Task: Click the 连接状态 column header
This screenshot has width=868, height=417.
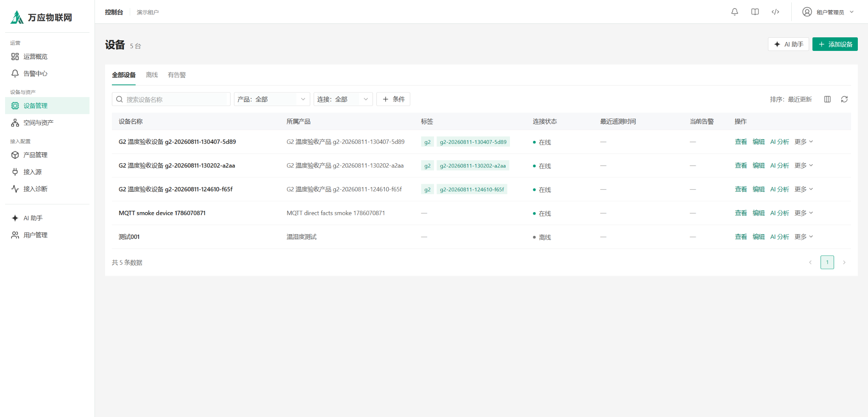Action: pos(545,121)
